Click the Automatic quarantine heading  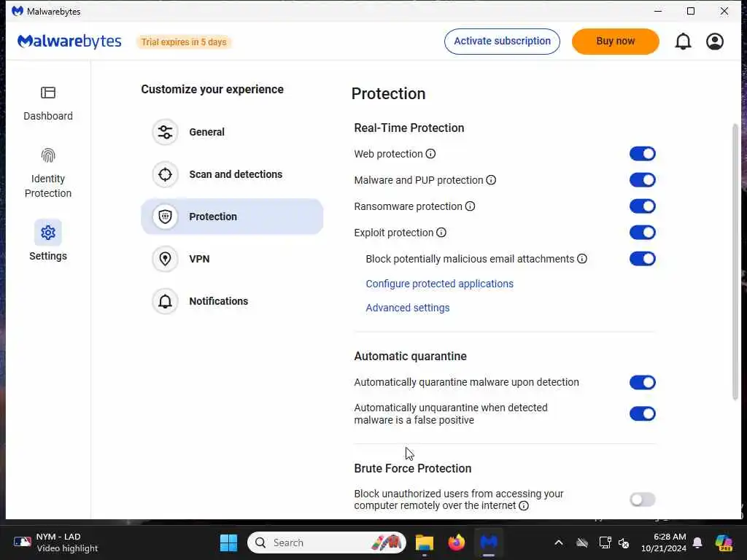[x=410, y=356]
